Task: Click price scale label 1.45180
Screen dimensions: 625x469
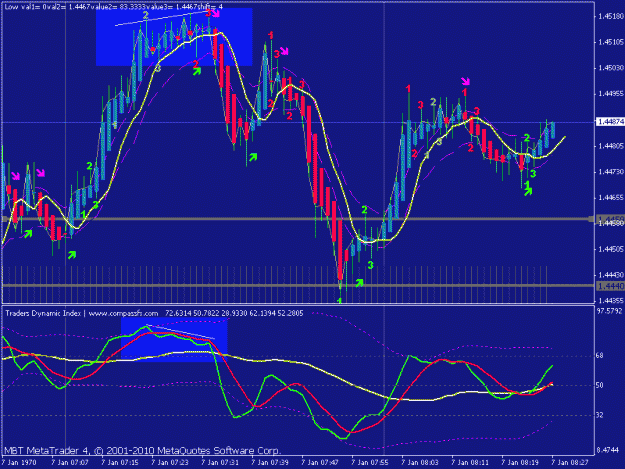Action: tap(610, 16)
